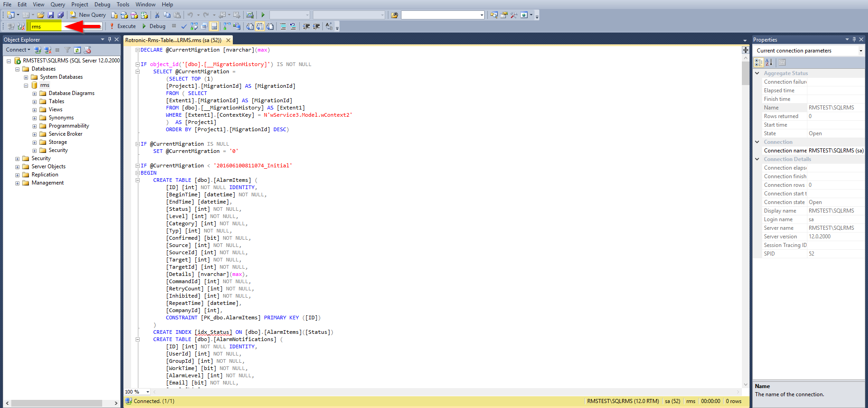This screenshot has height=408, width=868.
Task: Open the Tools menu
Action: 123,5
